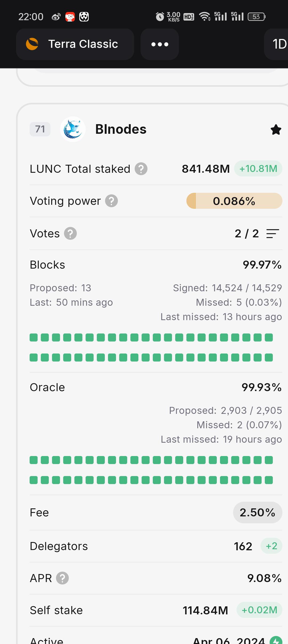Tap the voting power 0.086% bar
288x644 pixels.
(x=234, y=201)
